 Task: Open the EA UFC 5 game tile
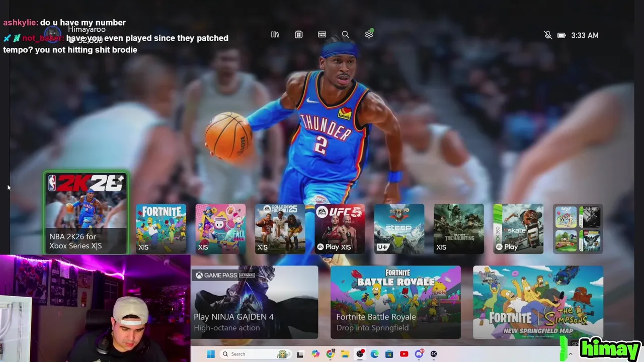[340, 228]
